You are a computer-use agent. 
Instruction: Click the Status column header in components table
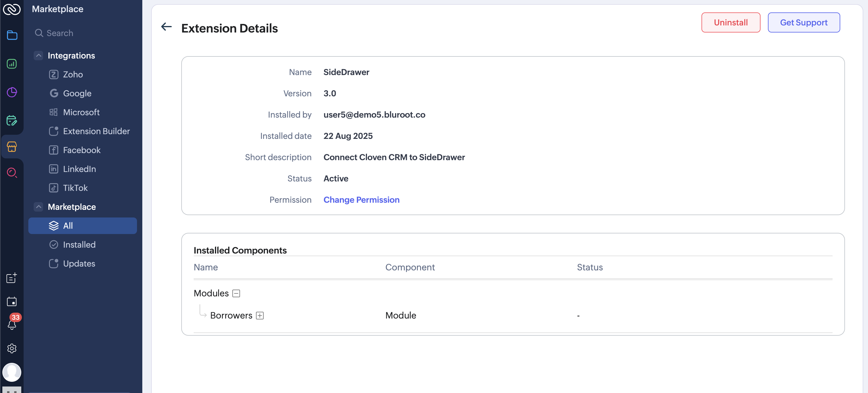click(x=590, y=267)
